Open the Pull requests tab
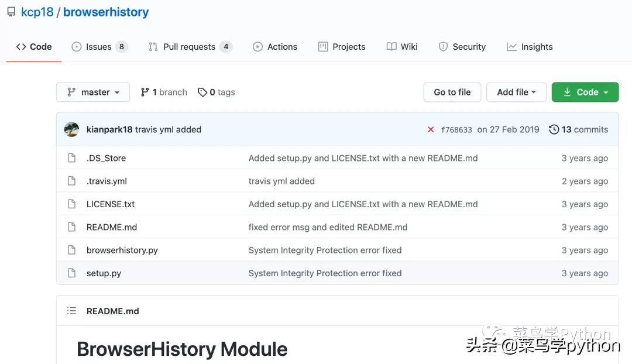Viewport: 632px width, 364px height. pyautogui.click(x=190, y=47)
